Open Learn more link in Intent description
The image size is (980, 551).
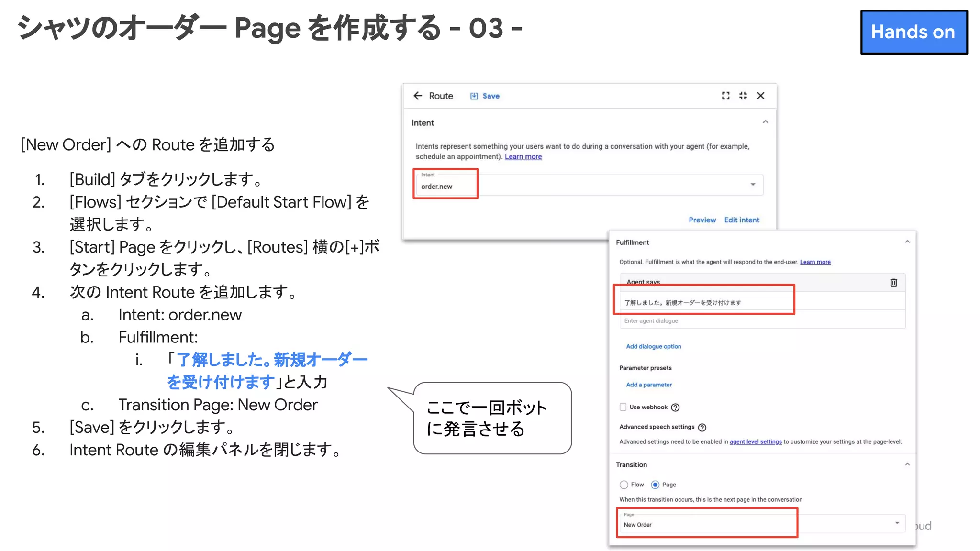pos(523,157)
